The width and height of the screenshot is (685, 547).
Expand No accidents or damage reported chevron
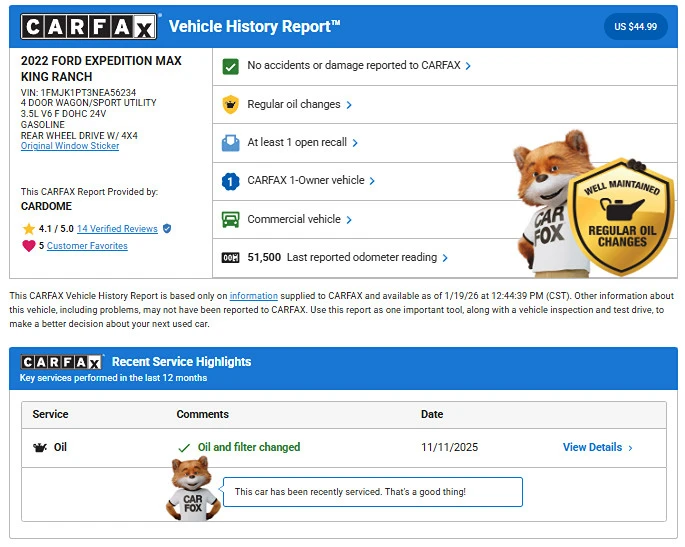pos(468,66)
